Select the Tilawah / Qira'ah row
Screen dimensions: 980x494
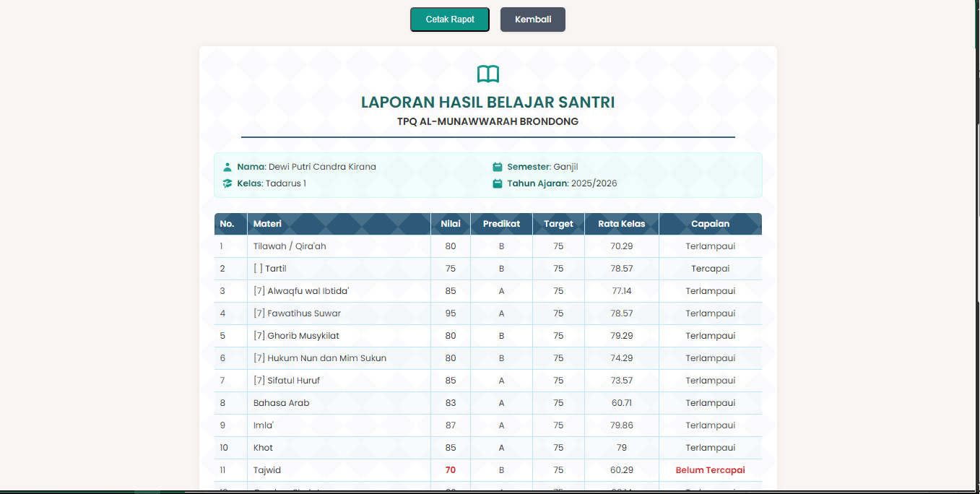click(290, 246)
